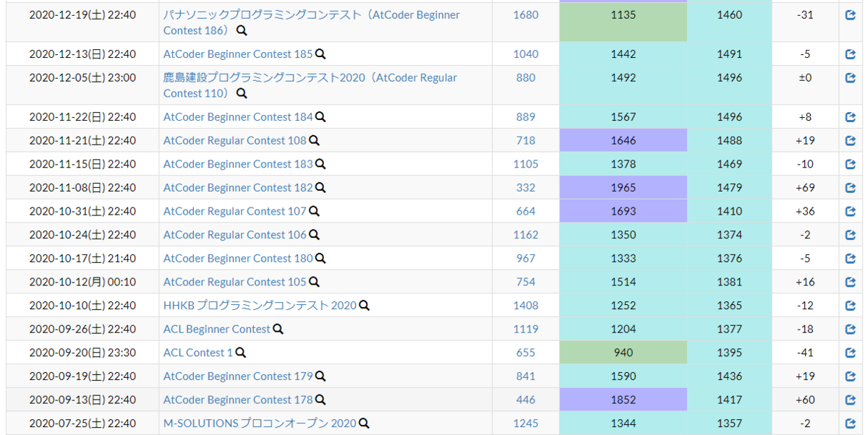The height and width of the screenshot is (435, 868).
Task: Click magnifier icon beside ACL Beginner Contest
Action: click(278, 329)
